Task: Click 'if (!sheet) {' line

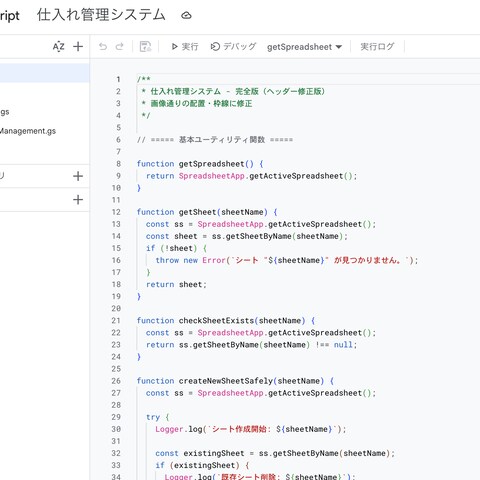Action: (176, 248)
